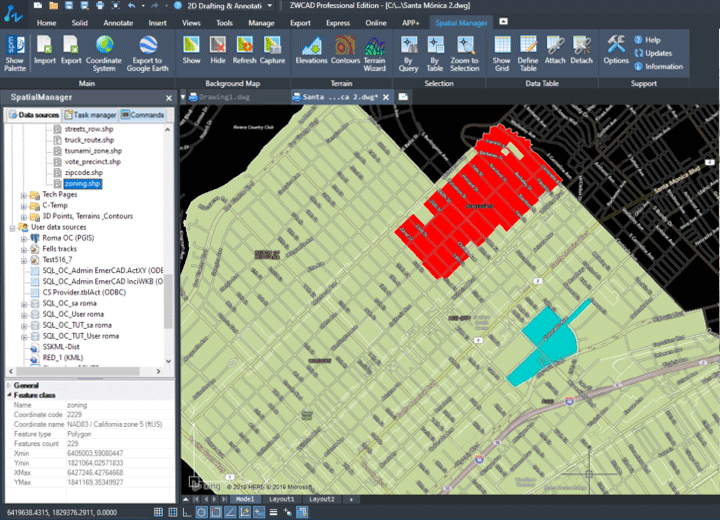Viewport: 720px width, 520px height.
Task: Expand the General properties section
Action: 9,385
